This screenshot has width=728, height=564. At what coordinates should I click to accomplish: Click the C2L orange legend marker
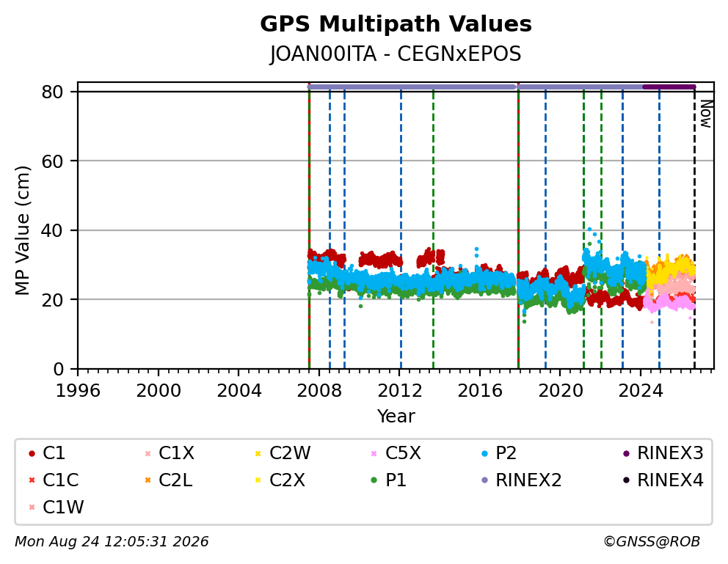click(x=148, y=480)
